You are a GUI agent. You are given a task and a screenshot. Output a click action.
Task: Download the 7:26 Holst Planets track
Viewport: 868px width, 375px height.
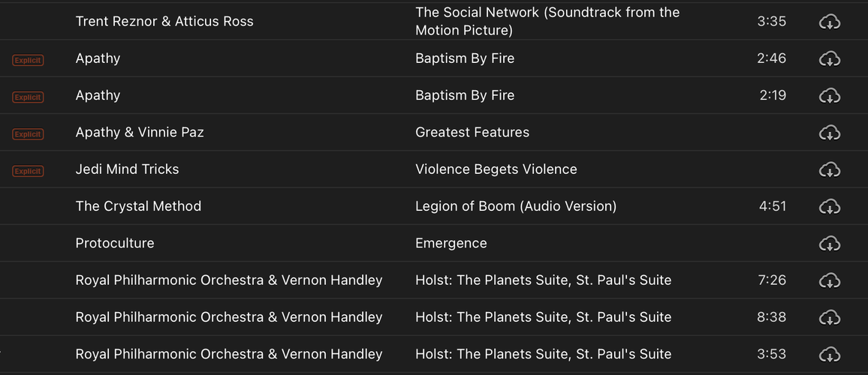coord(829,280)
